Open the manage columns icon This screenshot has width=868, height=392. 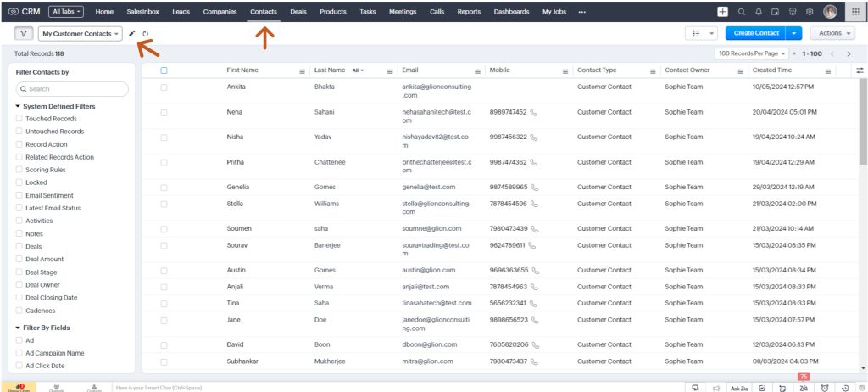[x=860, y=70]
